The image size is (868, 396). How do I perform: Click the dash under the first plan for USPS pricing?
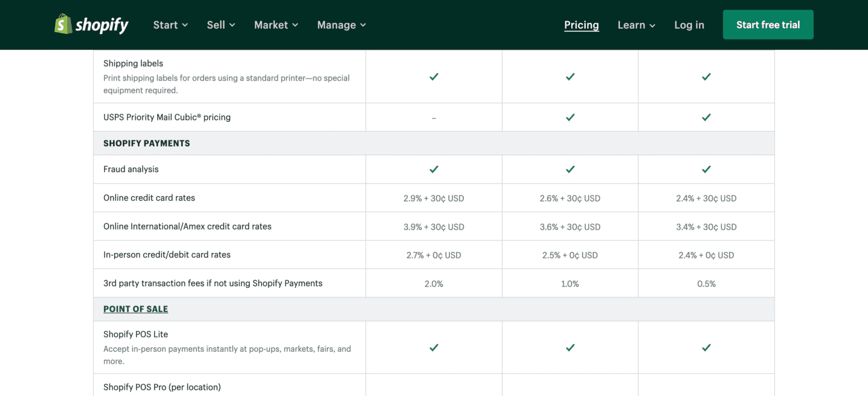click(433, 118)
